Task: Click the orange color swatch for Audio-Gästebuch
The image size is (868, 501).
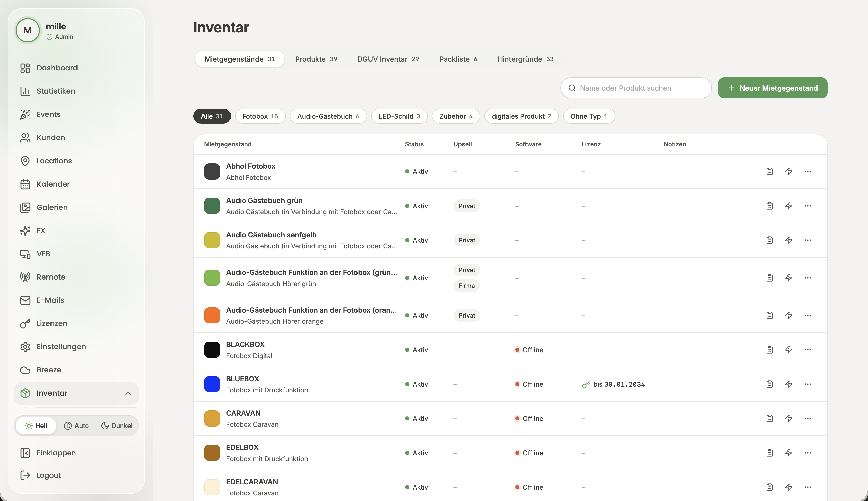Action: pos(212,315)
